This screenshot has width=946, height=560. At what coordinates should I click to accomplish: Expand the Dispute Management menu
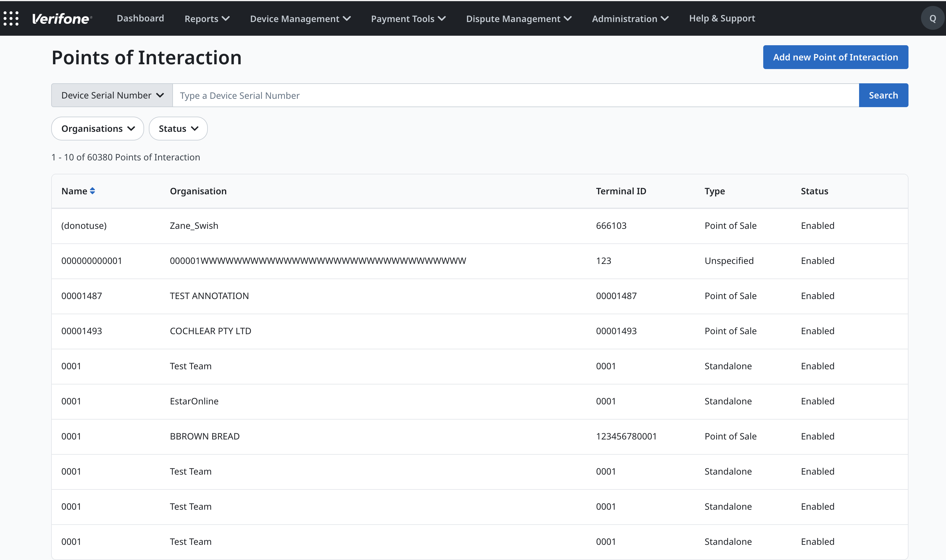tap(519, 18)
